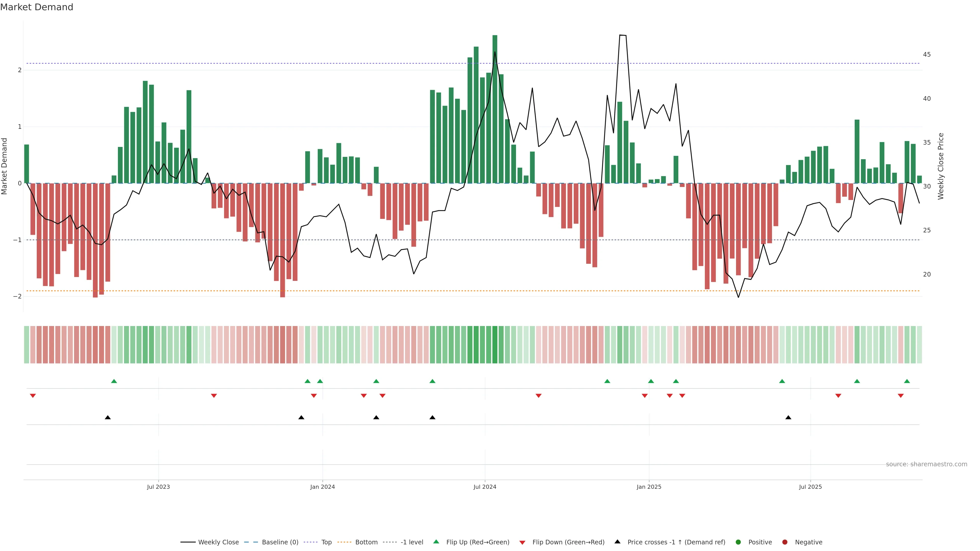Toggle the -1 level legend entry
This screenshot has height=551, width=980.
click(x=412, y=542)
